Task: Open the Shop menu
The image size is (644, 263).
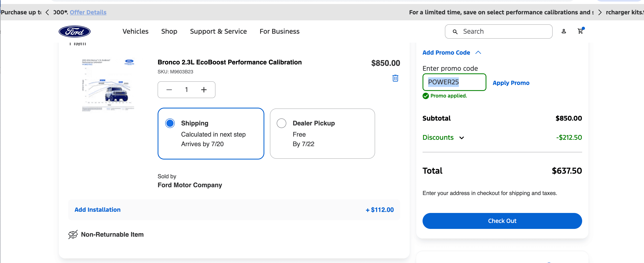Action: (169, 32)
